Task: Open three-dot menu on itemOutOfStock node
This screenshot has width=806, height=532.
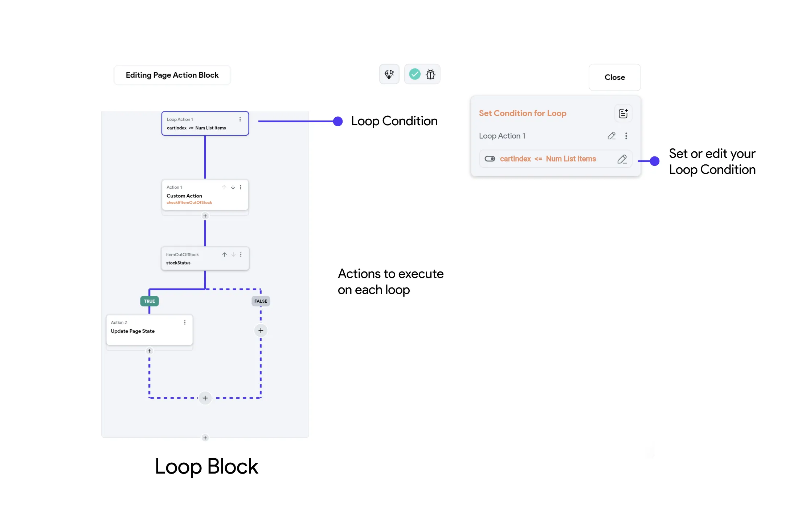Action: tap(241, 255)
